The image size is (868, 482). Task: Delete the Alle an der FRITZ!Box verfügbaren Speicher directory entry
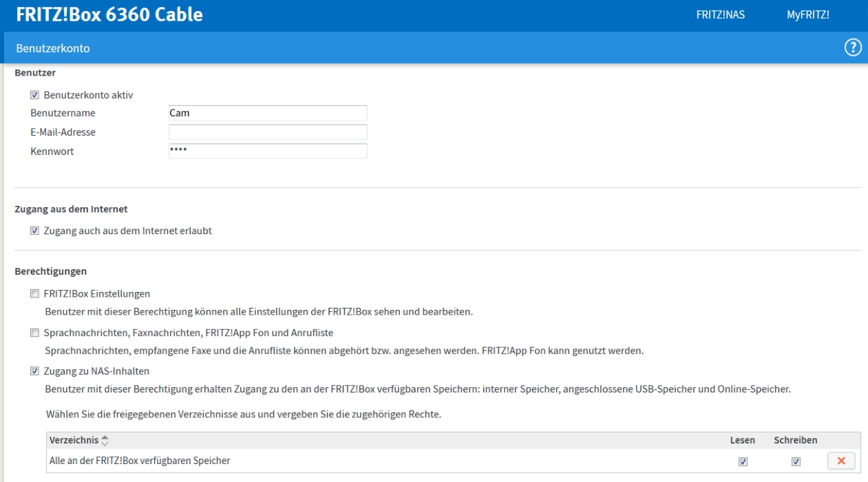841,461
